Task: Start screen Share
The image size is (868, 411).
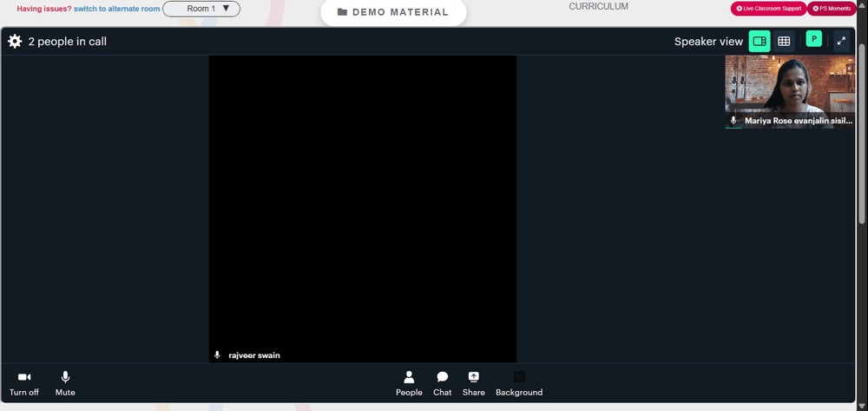Action: 474,384
